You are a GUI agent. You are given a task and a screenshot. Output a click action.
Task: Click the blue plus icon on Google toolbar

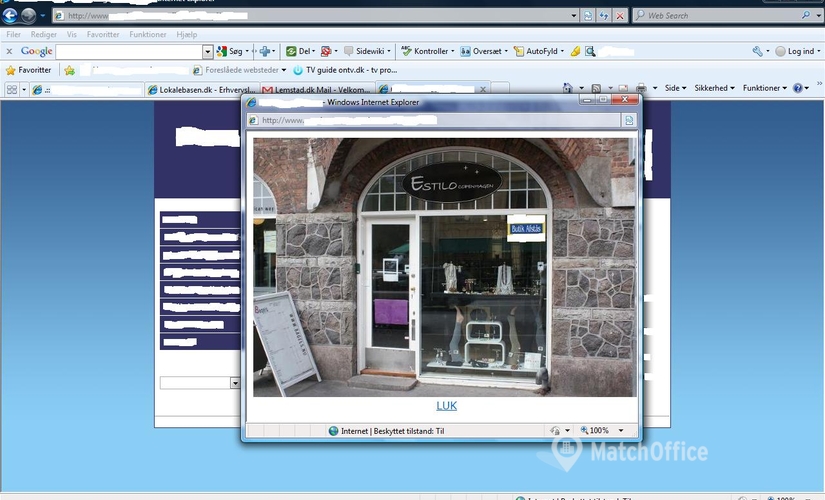coord(265,51)
